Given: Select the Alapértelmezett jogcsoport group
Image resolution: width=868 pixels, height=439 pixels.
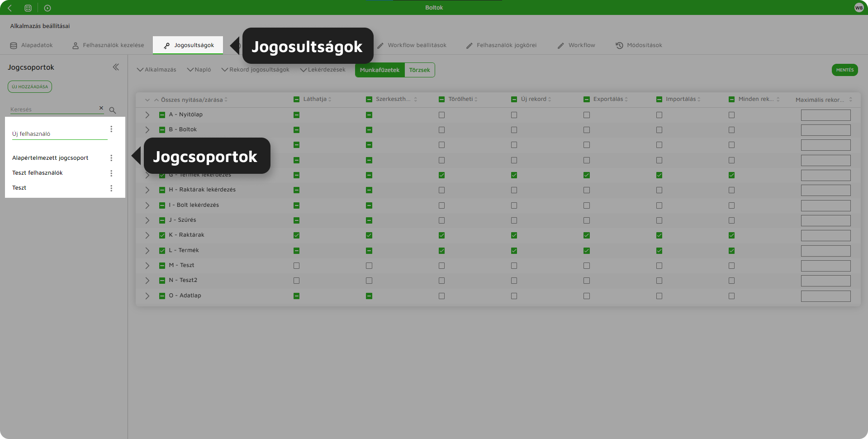Looking at the screenshot, I should point(50,158).
